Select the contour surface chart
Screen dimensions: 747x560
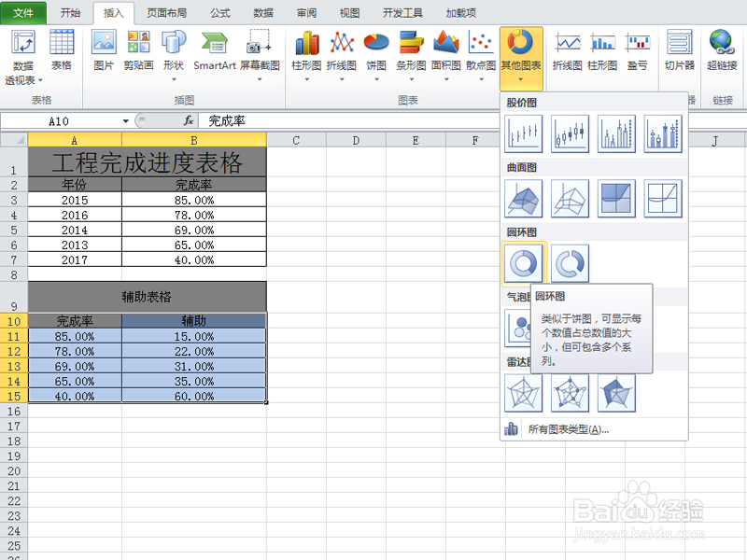pyautogui.click(x=616, y=199)
